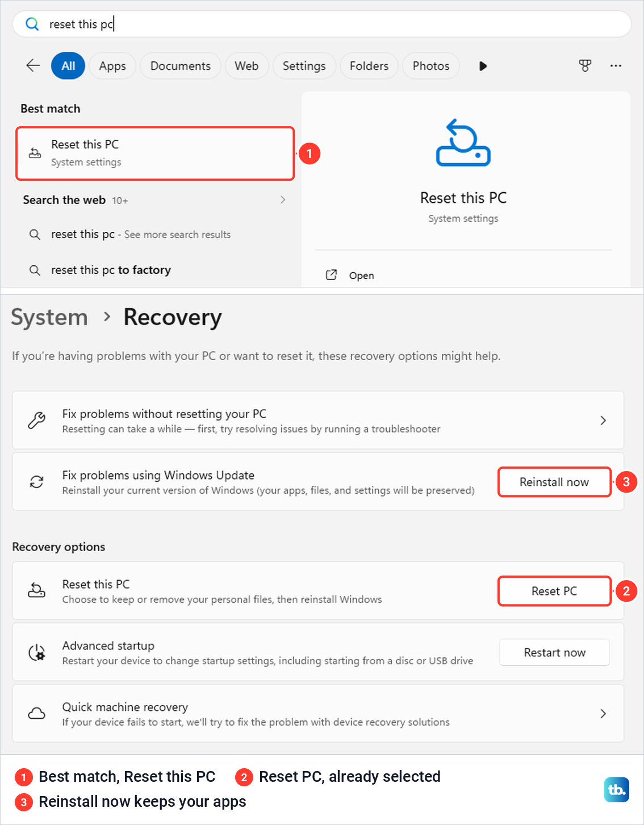Switch to the Folders filter tab

coord(369,66)
